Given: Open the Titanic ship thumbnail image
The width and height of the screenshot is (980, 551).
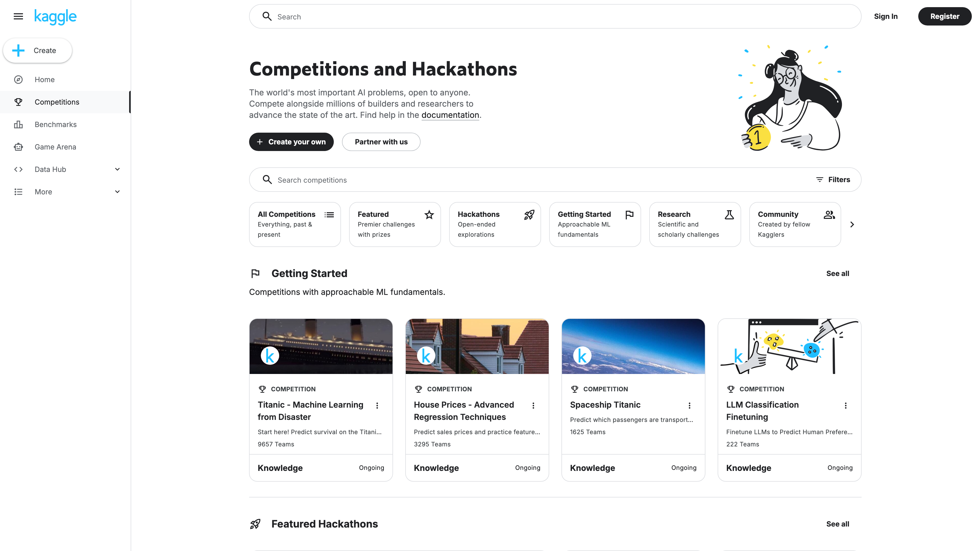Looking at the screenshot, I should 321,346.
